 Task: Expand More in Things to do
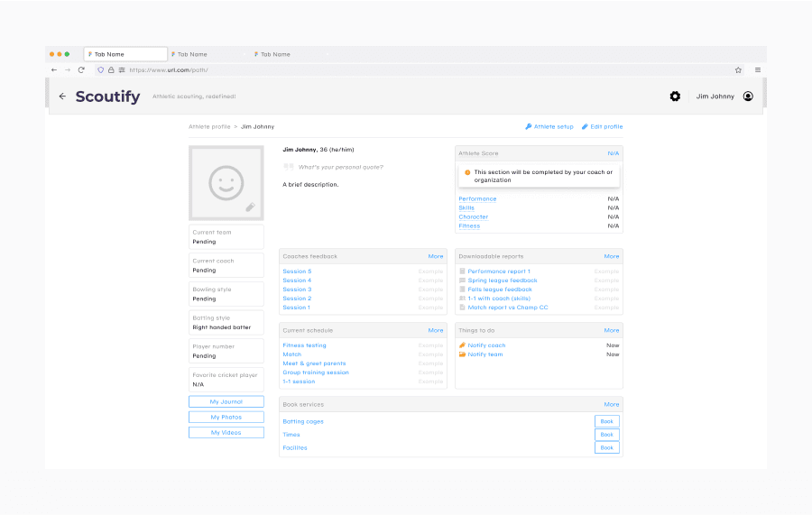612,330
